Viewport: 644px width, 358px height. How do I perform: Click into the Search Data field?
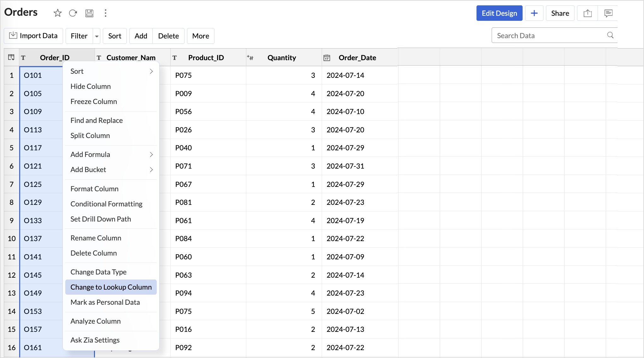pyautogui.click(x=549, y=36)
